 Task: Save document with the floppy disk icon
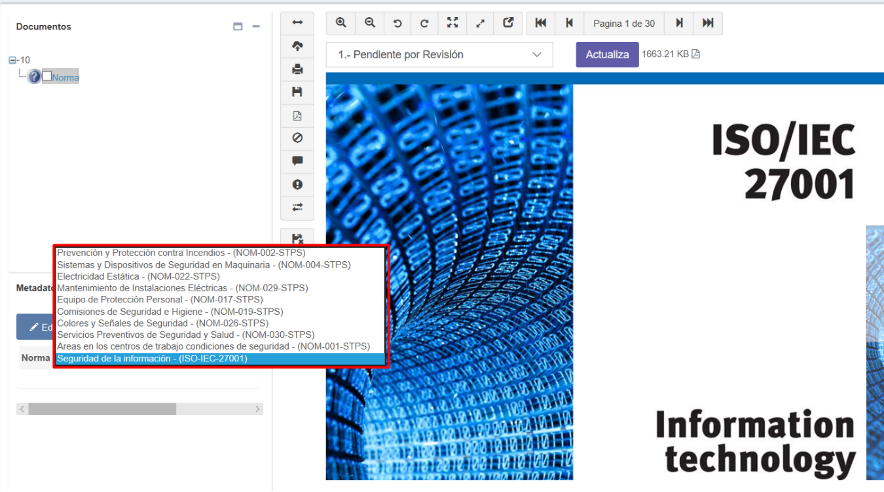pos(297,92)
